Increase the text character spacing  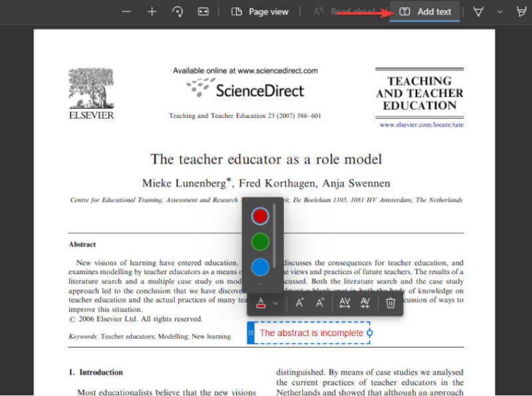(344, 303)
